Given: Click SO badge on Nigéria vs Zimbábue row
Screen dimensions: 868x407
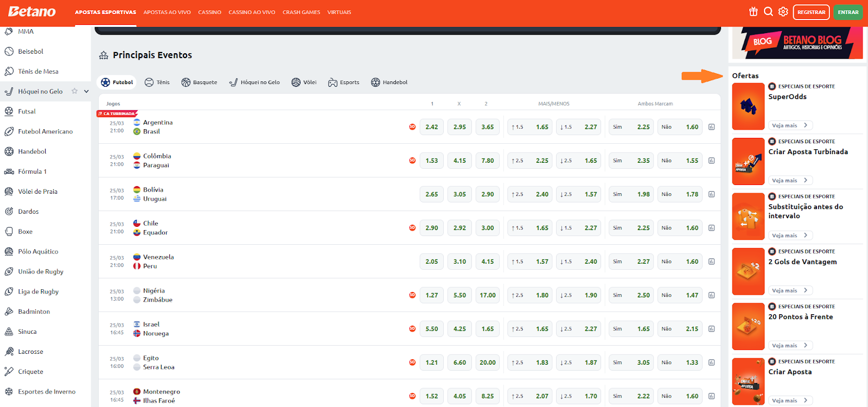Looking at the screenshot, I should pyautogui.click(x=412, y=295).
